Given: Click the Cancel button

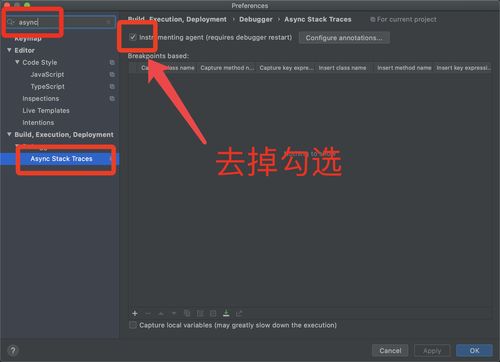Looking at the screenshot, I should [390, 350].
